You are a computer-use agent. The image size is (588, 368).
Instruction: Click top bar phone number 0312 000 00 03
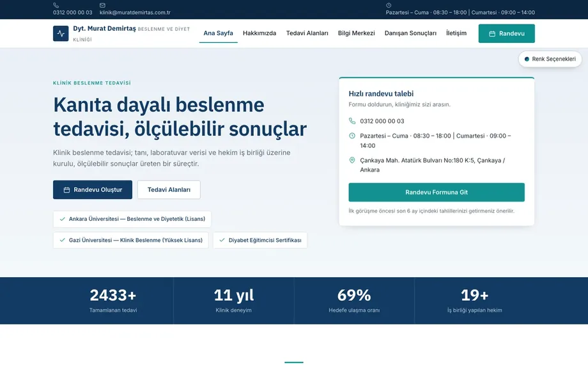tap(72, 12)
